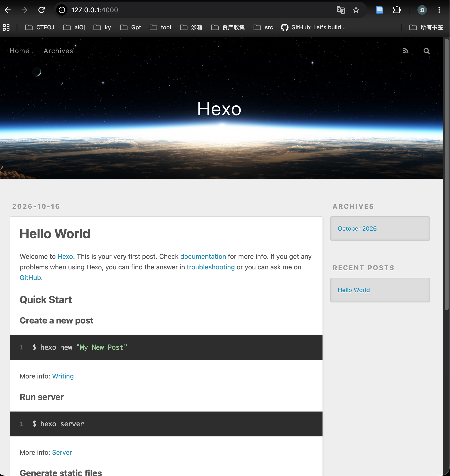
Task: Open the Server more info link
Action: pos(62,452)
